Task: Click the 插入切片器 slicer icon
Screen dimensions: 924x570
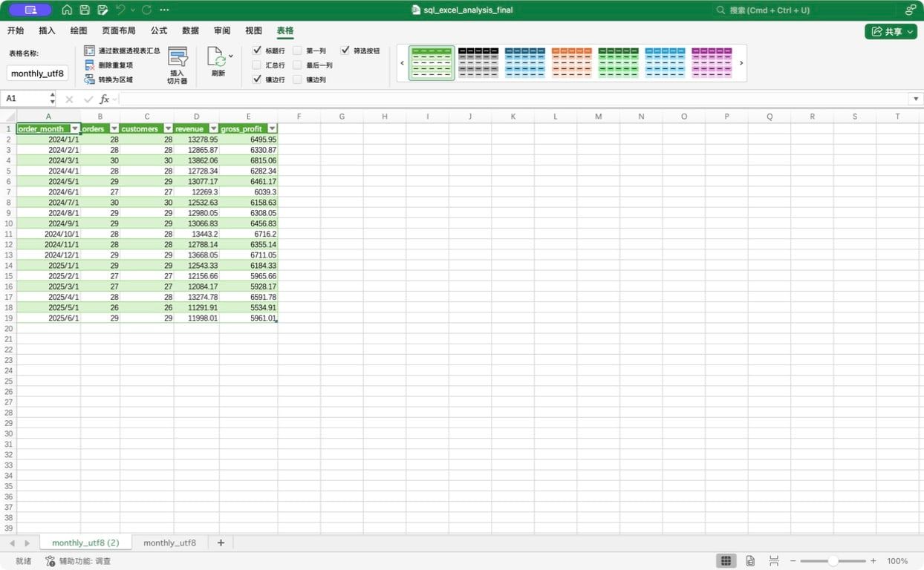Action: point(178,57)
